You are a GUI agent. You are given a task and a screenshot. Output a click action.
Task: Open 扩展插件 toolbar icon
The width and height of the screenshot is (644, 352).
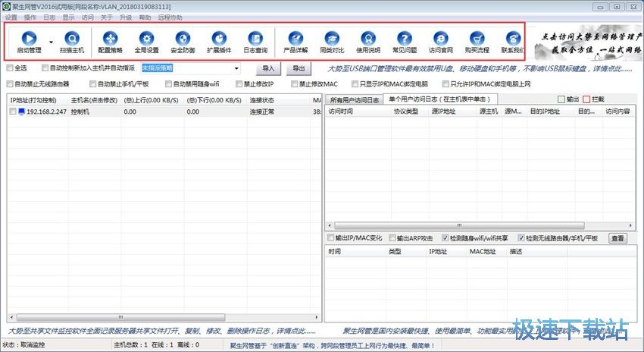(x=219, y=39)
